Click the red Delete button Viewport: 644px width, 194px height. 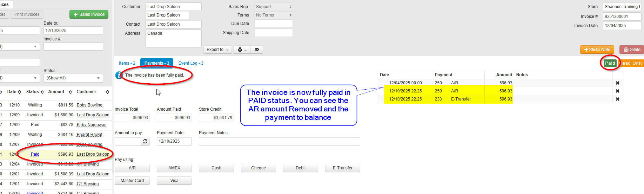pyautogui.click(x=632, y=50)
